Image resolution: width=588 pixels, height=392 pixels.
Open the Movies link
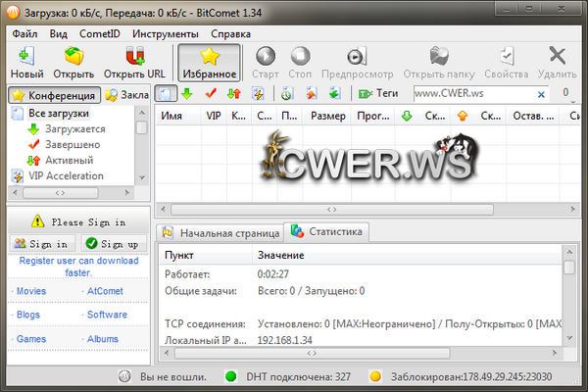[x=31, y=291]
